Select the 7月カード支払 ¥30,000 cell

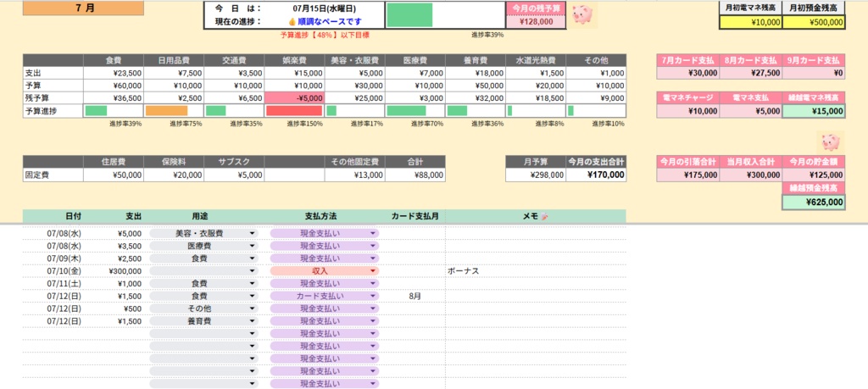coord(687,73)
